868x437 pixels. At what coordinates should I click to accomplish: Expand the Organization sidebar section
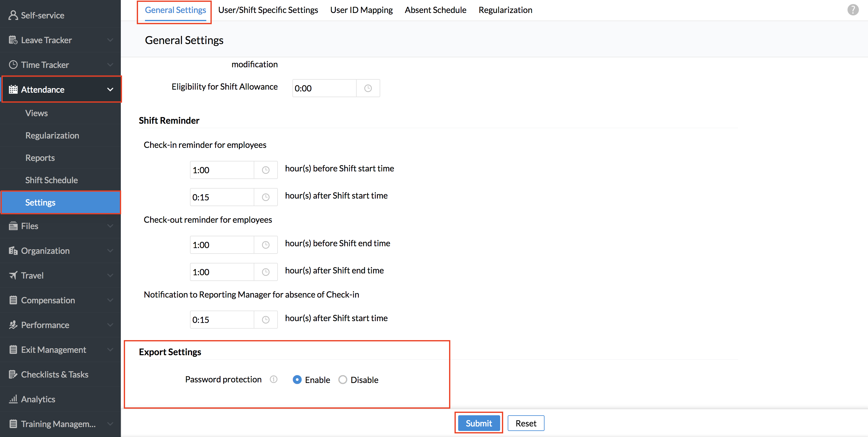(x=110, y=251)
